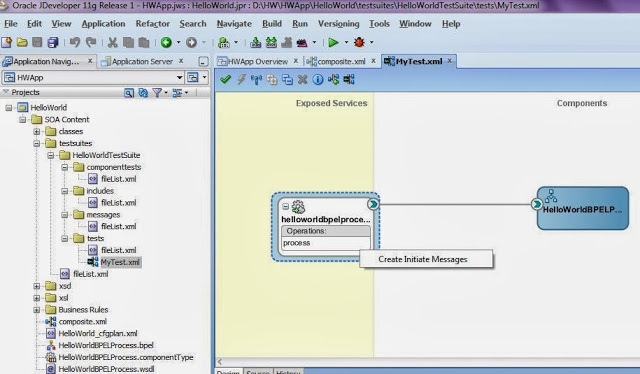Select HelloWorld_cfgplan.xml in the tree
Screen dimensions: 640x374
click(x=98, y=334)
